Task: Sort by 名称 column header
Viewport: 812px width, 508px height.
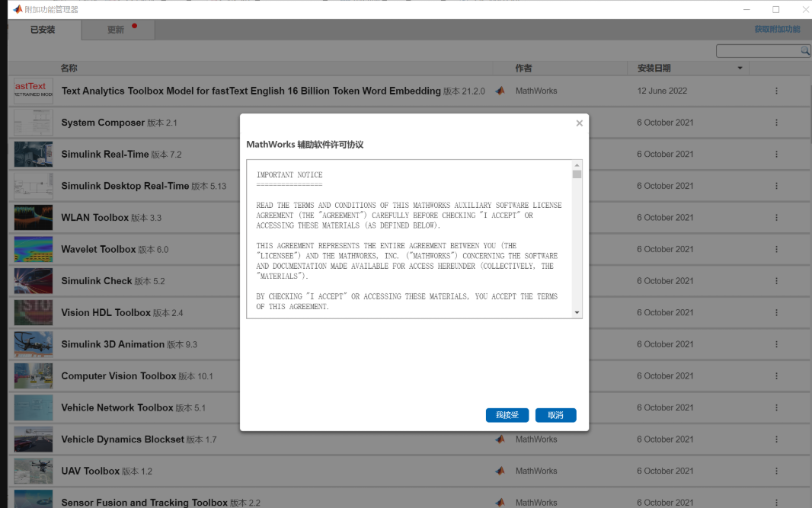Action: click(x=69, y=68)
